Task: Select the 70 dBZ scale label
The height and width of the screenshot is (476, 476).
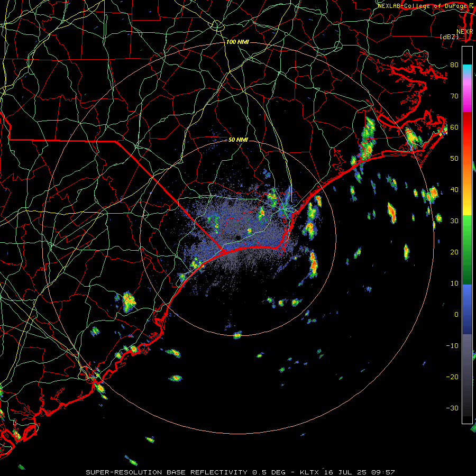Action: pyautogui.click(x=454, y=96)
